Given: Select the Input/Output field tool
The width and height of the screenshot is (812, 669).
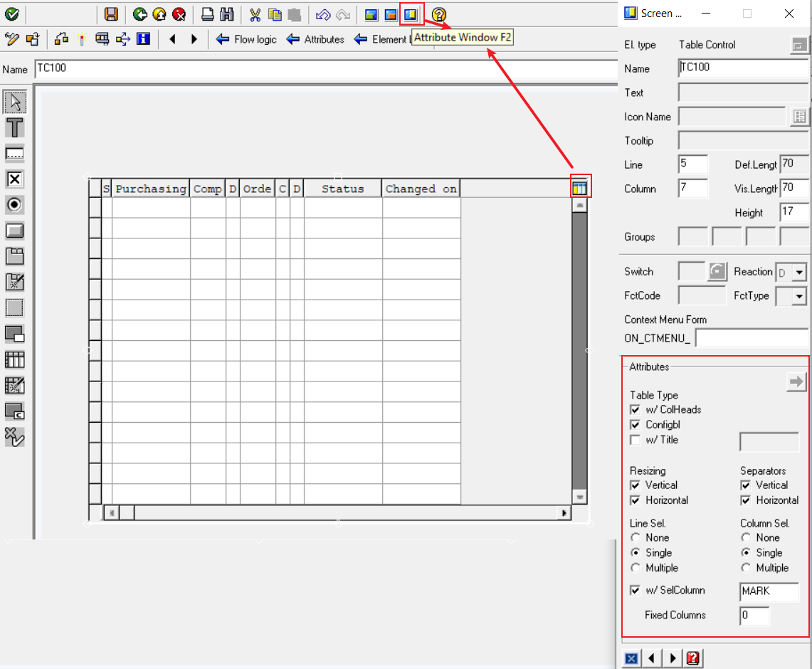Looking at the screenshot, I should [14, 153].
